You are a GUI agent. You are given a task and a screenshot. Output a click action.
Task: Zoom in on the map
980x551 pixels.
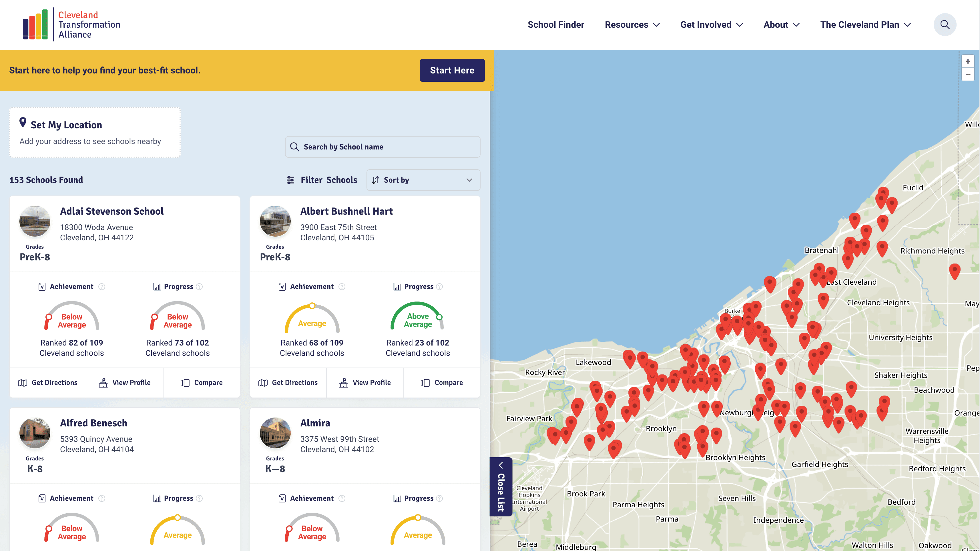point(967,61)
